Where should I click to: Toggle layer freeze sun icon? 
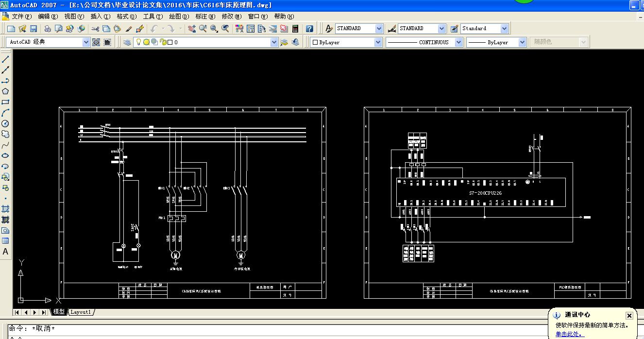tap(146, 42)
